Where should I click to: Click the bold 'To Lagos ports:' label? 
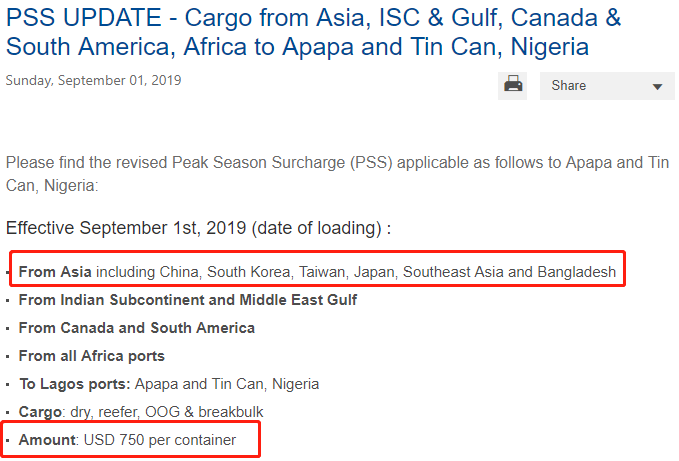click(74, 383)
